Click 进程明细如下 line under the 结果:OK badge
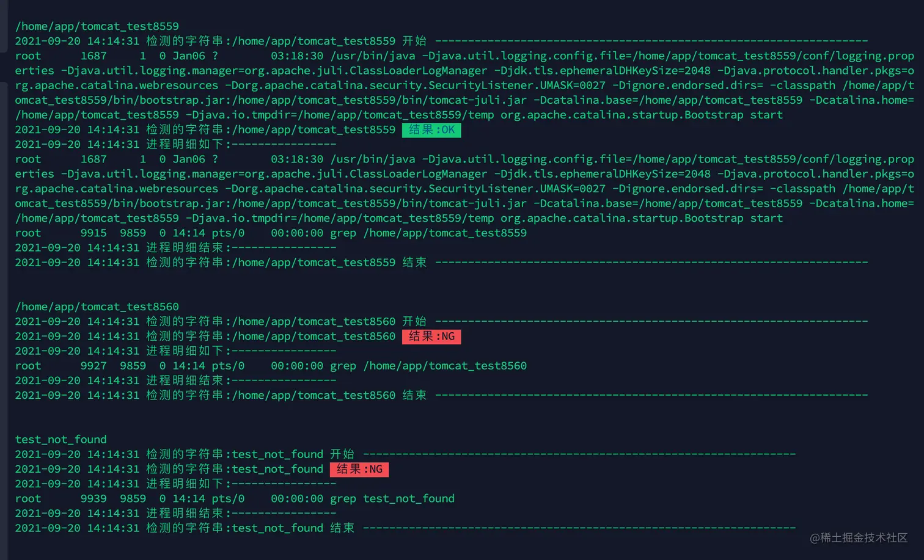Screen dimensions: 924x560 tap(175, 144)
